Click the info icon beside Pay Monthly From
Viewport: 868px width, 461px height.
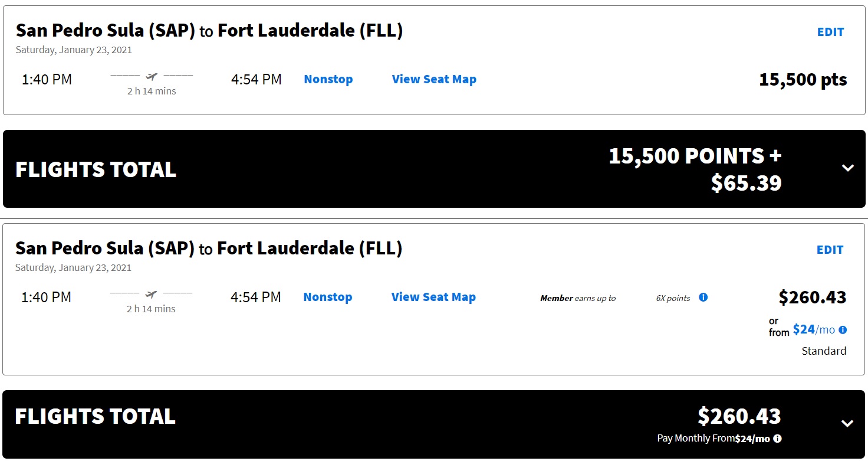(x=777, y=439)
